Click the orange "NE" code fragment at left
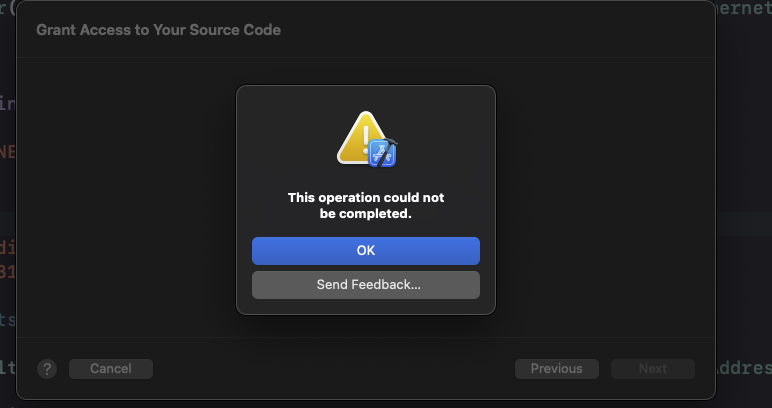 click(8, 153)
